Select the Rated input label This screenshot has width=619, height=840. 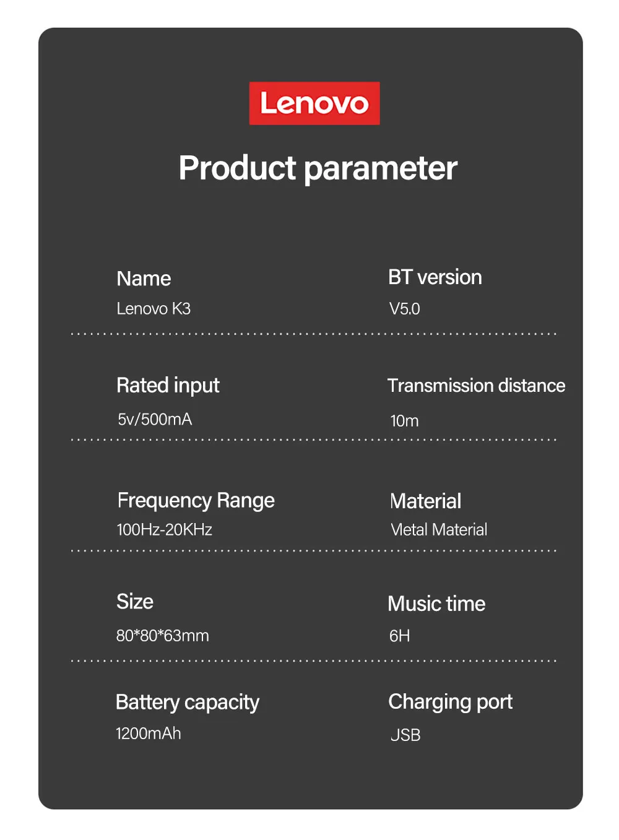168,386
